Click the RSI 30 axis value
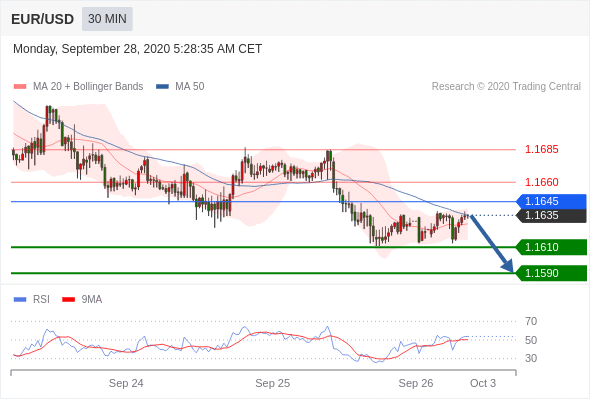Viewport: 590px width, 400px height. pos(531,358)
